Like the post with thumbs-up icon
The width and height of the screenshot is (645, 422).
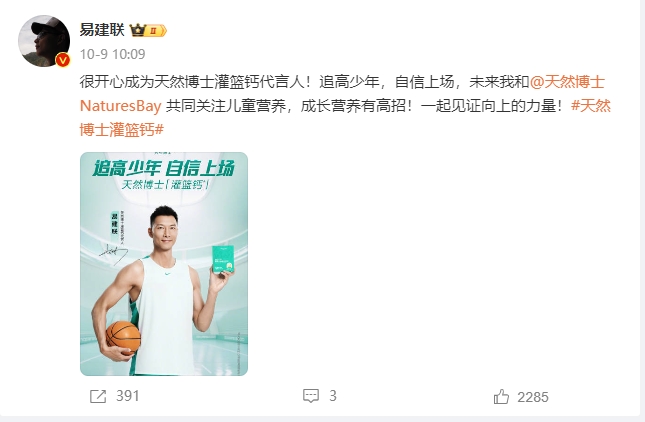(x=501, y=397)
